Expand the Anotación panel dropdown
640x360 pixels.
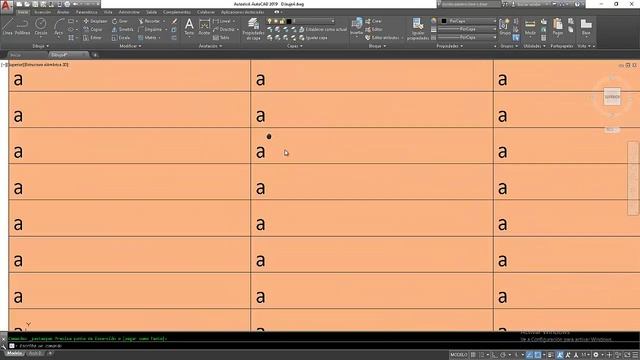(x=211, y=46)
